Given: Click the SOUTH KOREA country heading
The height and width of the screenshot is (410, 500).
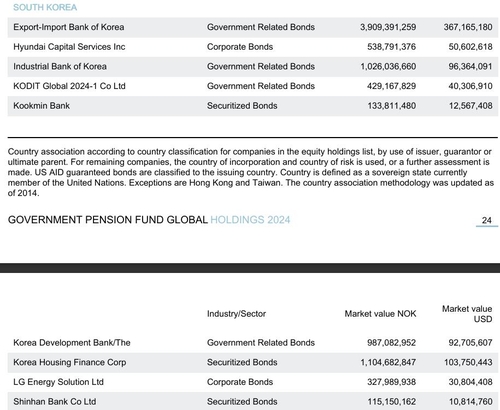Looking at the screenshot, I should click(45, 7).
